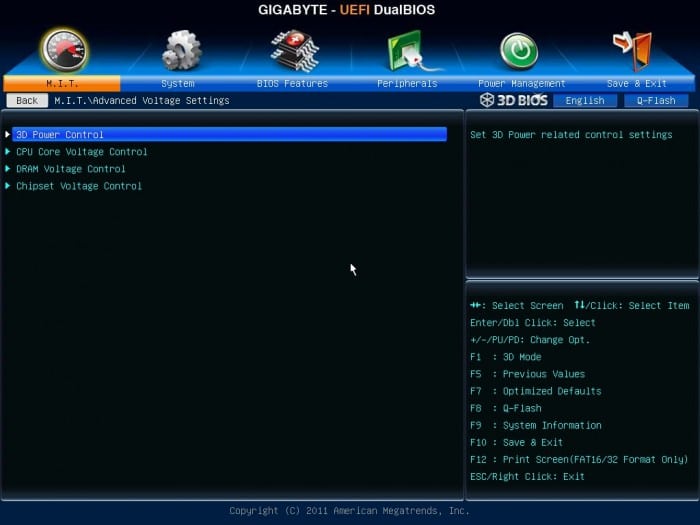The width and height of the screenshot is (700, 525).
Task: Open DRAM Voltage Control submenu
Action: (x=71, y=169)
